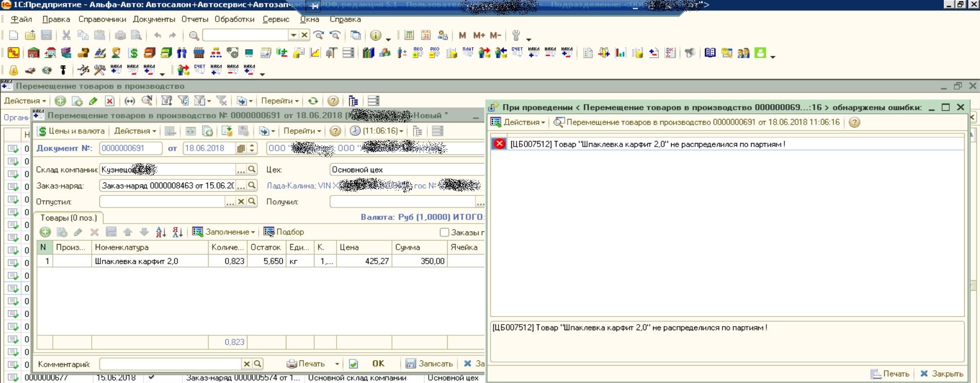Click the Закрыть button in the error window
Screen dimensions: 980x383
(942, 374)
